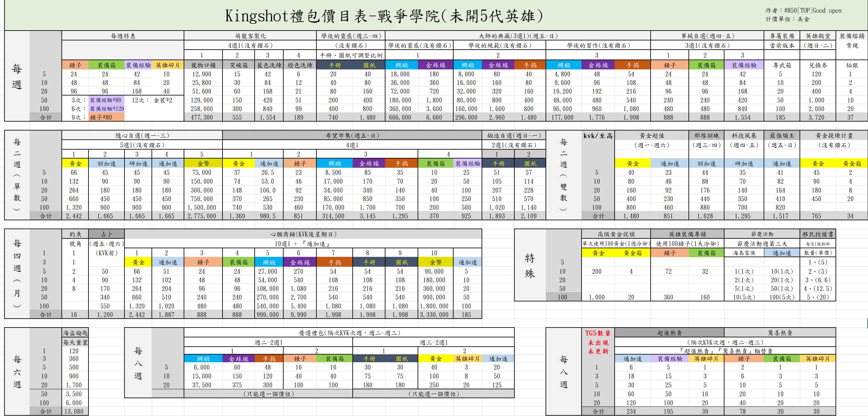Select the '黃金超值' header cell
The image size is (868, 416).
(x=652, y=135)
